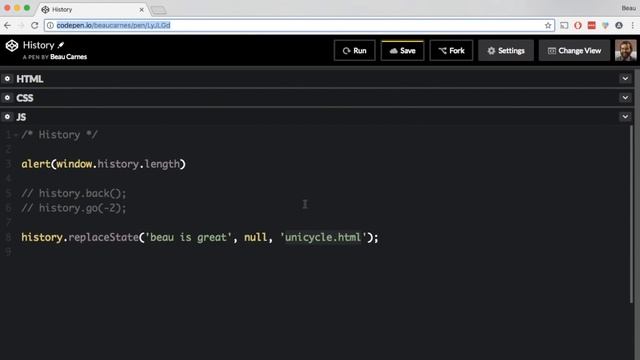Fold code at line 1 arrow
The width and height of the screenshot is (640, 360).
(x=16, y=135)
